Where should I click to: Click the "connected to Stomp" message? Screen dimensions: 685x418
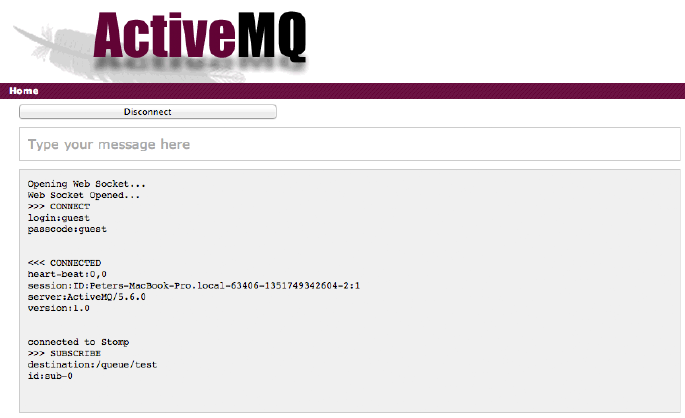coord(78,342)
